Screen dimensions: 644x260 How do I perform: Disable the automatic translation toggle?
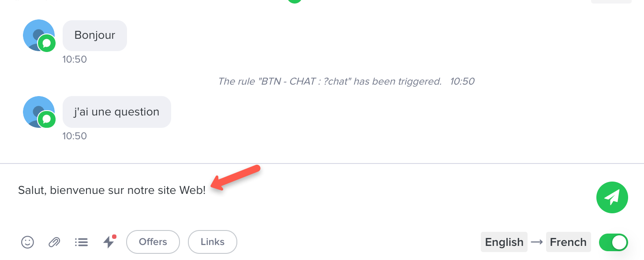click(613, 242)
